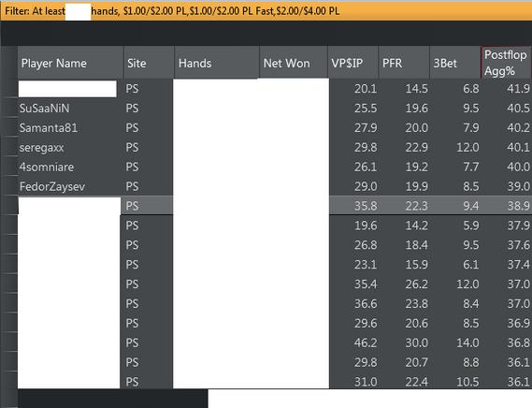Click the Hands column header
The height and width of the screenshot is (408, 532).
[x=217, y=63]
